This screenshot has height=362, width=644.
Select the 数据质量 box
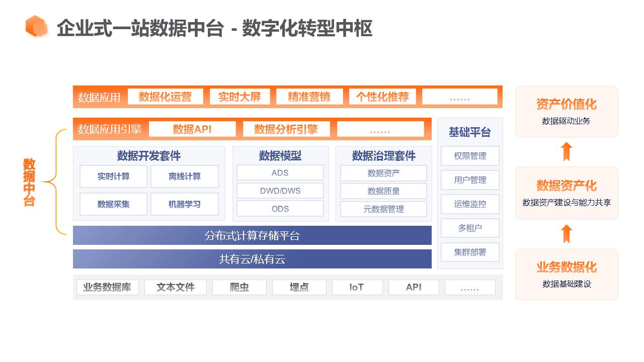384,191
